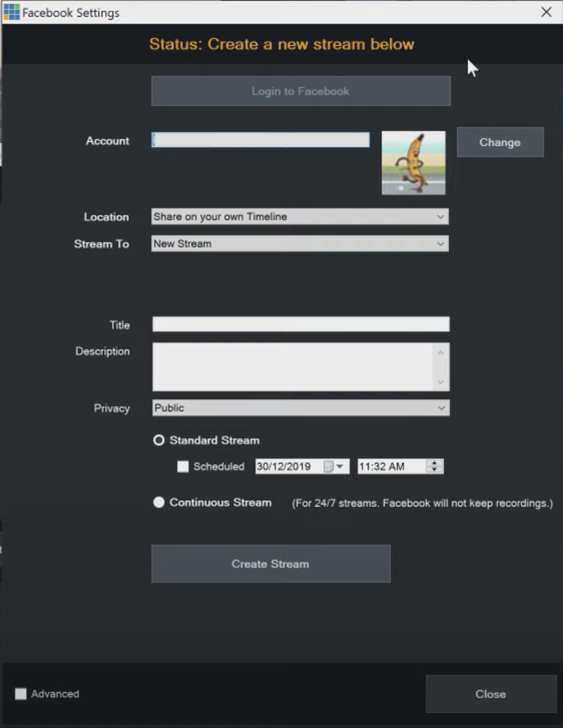
Task: Click the Create Stream button
Action: 271,564
